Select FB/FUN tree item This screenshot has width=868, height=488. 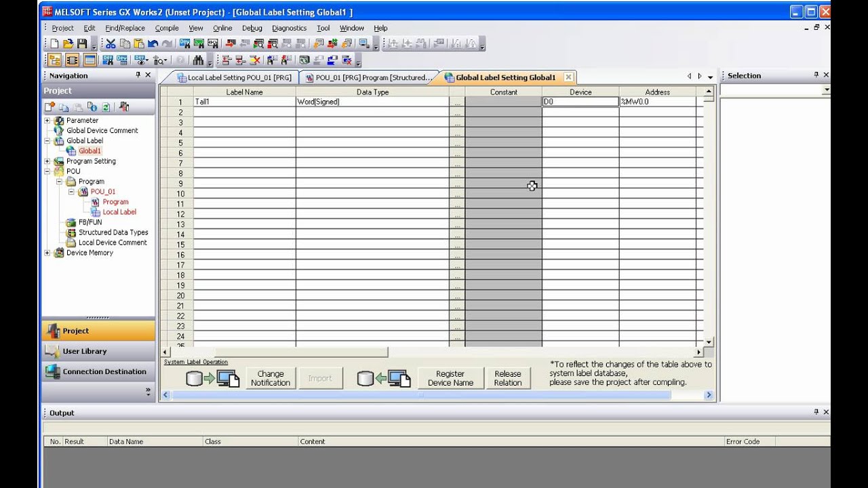(x=90, y=222)
